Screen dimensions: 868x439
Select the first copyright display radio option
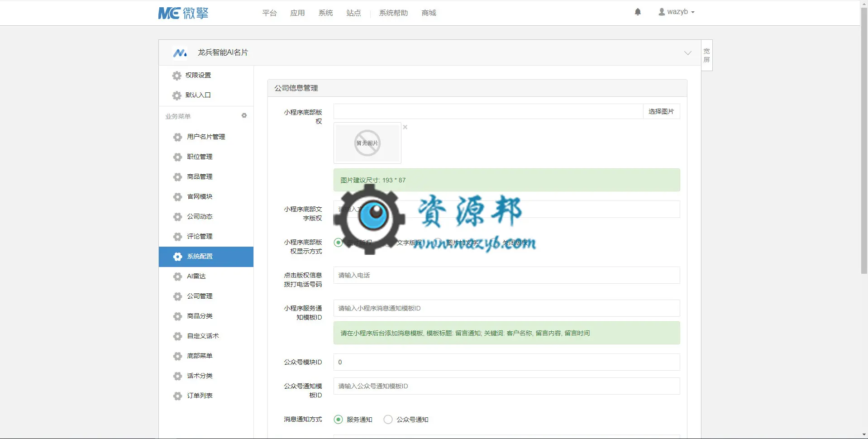pyautogui.click(x=338, y=243)
